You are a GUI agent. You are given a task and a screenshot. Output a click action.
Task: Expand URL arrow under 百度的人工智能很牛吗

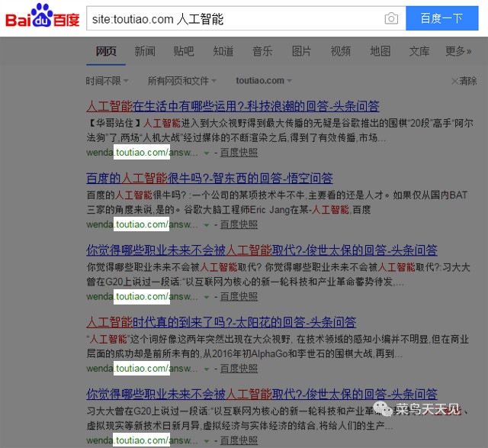click(x=207, y=225)
